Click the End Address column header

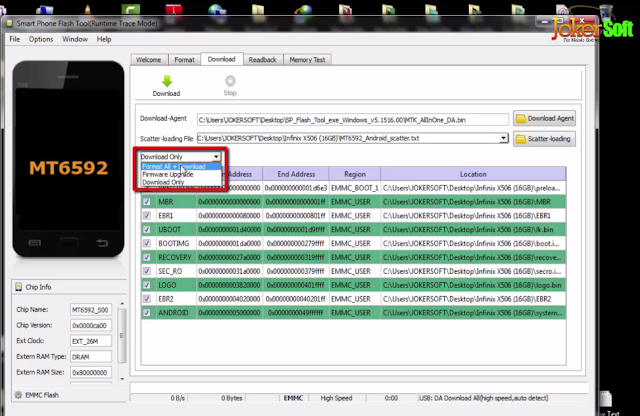(296, 174)
